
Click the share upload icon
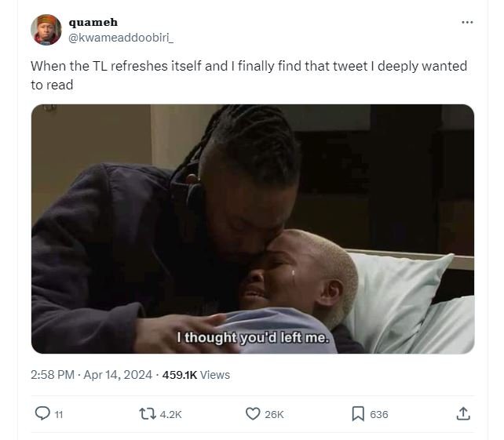pos(463,413)
